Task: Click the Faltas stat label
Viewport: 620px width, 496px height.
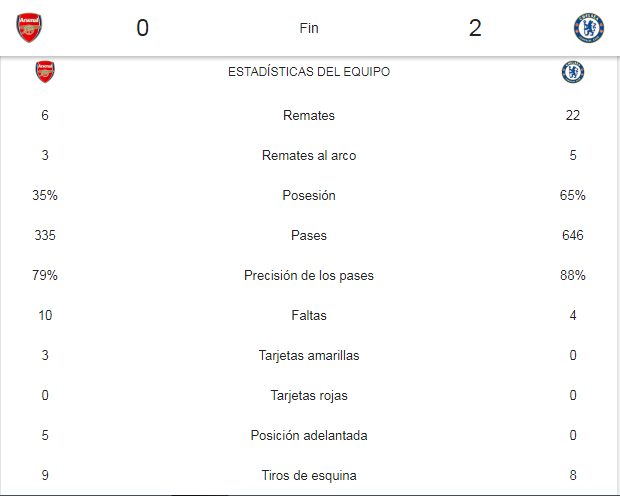Action: click(x=309, y=315)
